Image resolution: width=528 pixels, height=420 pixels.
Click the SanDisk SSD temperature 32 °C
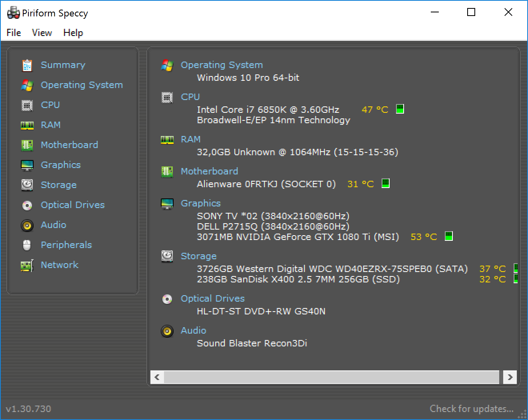click(x=492, y=279)
